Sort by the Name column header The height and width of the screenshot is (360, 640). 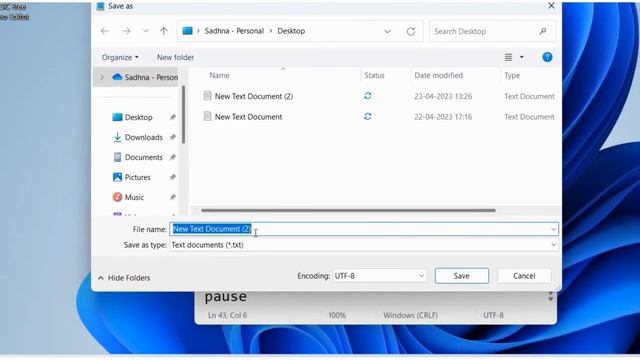click(x=219, y=76)
